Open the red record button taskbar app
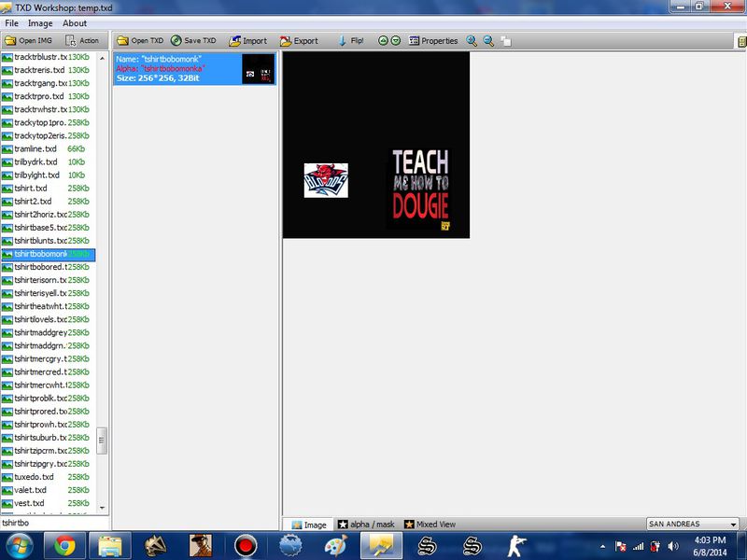 pos(246,546)
